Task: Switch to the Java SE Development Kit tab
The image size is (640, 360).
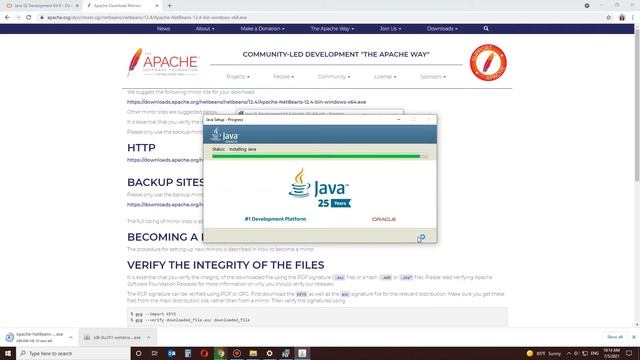Action: click(41, 6)
